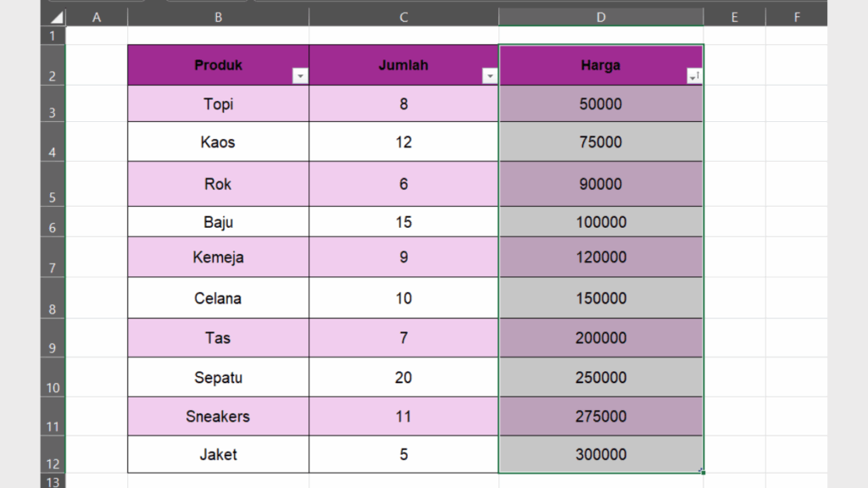Click the Select All corner triangle
Viewport: 868px width, 488px height.
coord(55,18)
